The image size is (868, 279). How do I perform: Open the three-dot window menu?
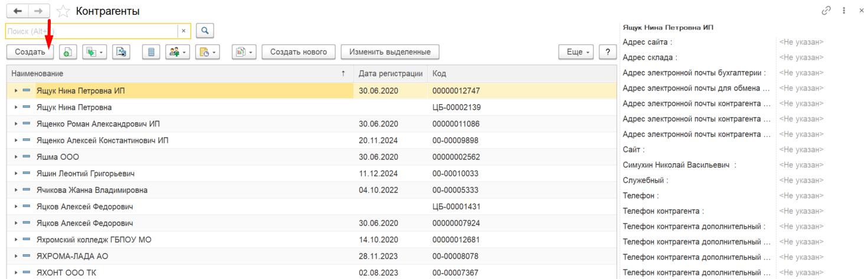coord(844,11)
